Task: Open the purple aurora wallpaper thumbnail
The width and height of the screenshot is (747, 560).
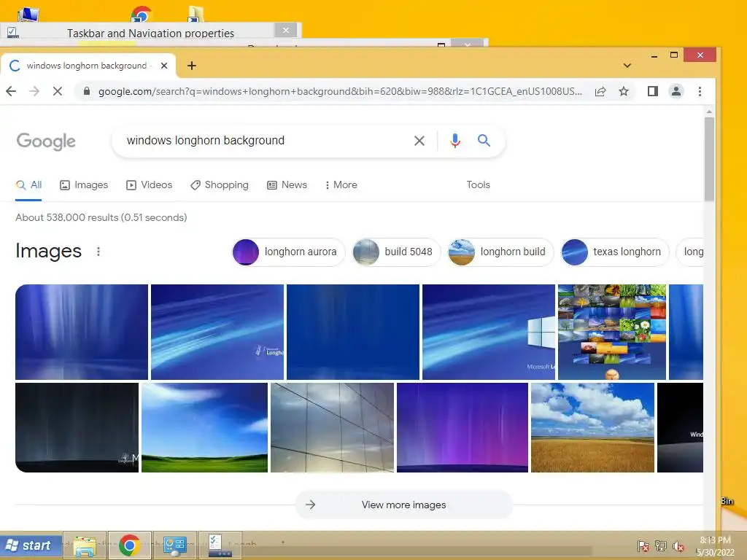Action: coord(462,427)
